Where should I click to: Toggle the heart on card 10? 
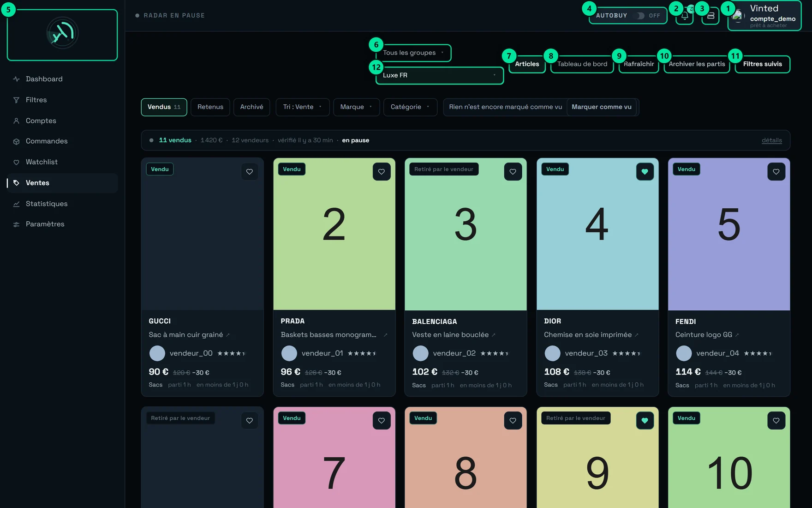pyautogui.click(x=776, y=421)
